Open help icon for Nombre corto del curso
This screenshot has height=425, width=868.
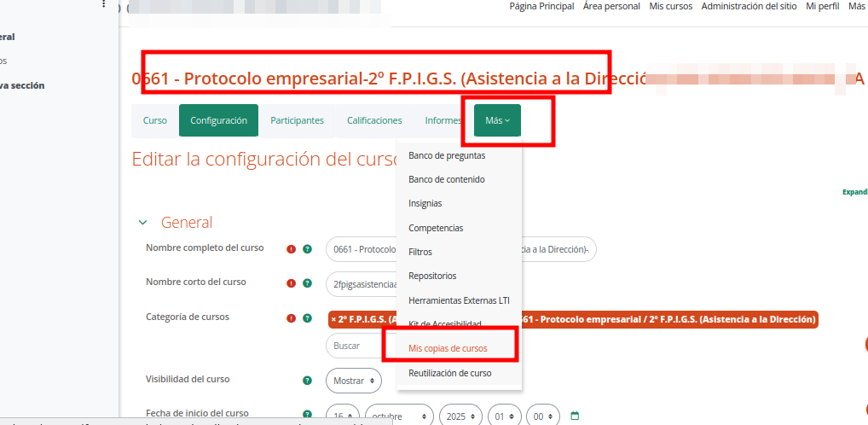(307, 283)
